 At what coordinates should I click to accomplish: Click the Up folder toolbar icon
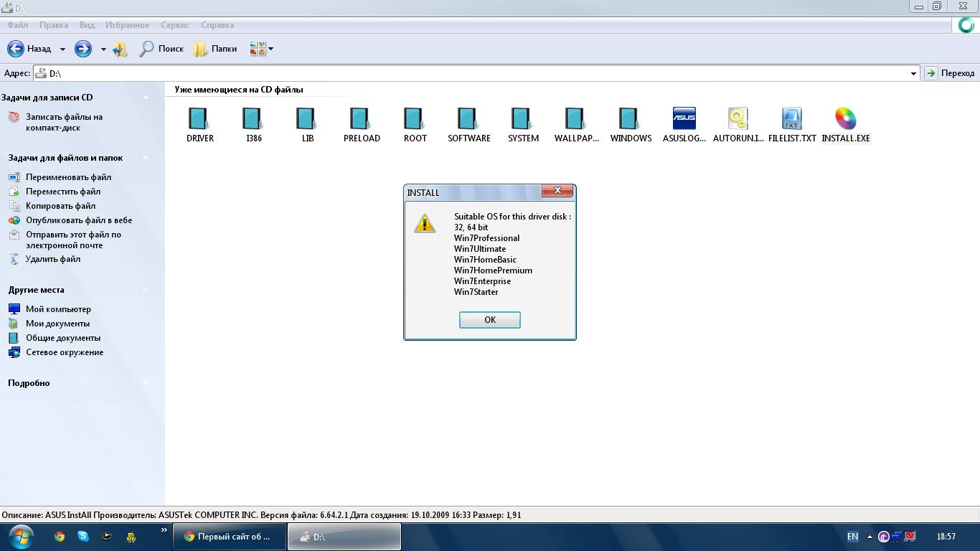pos(121,49)
